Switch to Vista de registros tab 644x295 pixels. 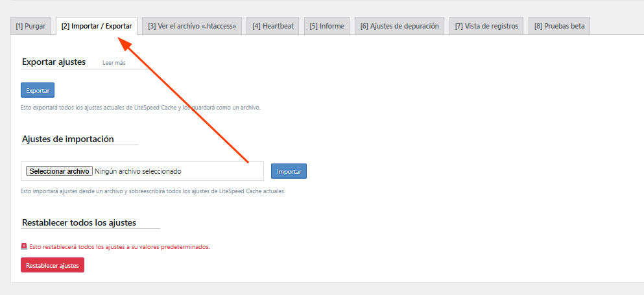(x=486, y=26)
